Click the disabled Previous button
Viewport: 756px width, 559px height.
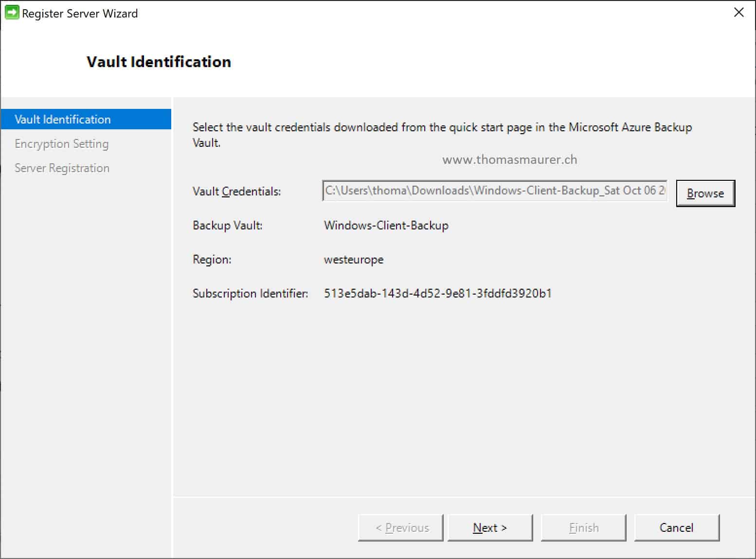pyautogui.click(x=401, y=527)
